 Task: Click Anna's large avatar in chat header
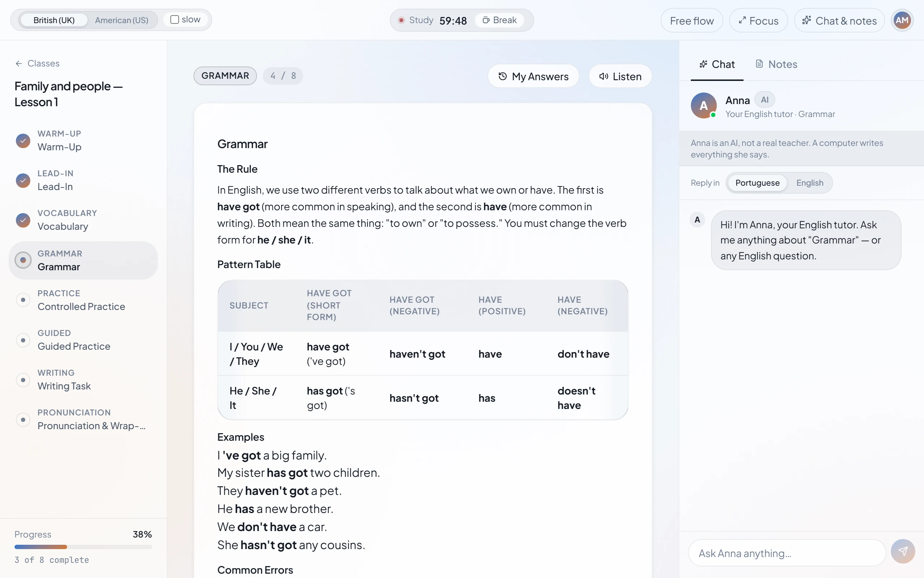pyautogui.click(x=704, y=105)
